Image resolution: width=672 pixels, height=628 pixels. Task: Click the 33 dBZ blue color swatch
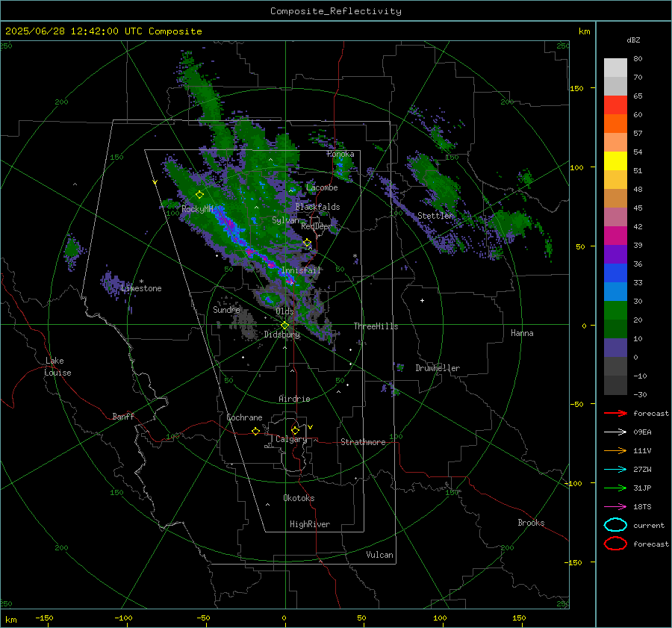(615, 273)
